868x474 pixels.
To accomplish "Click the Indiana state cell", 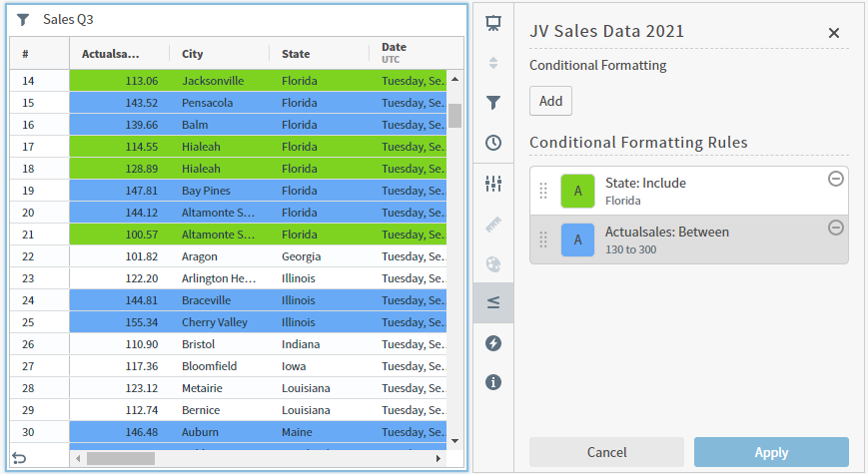I will click(x=319, y=344).
